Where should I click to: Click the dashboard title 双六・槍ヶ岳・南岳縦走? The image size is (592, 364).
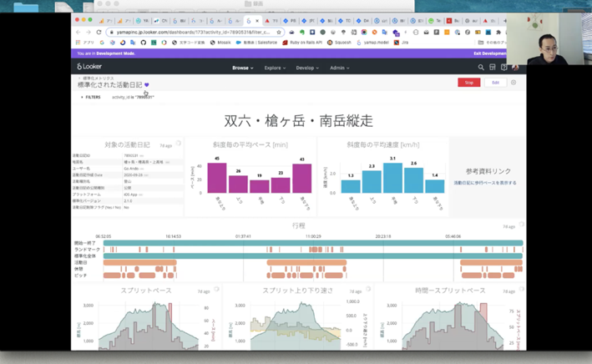coord(298,121)
